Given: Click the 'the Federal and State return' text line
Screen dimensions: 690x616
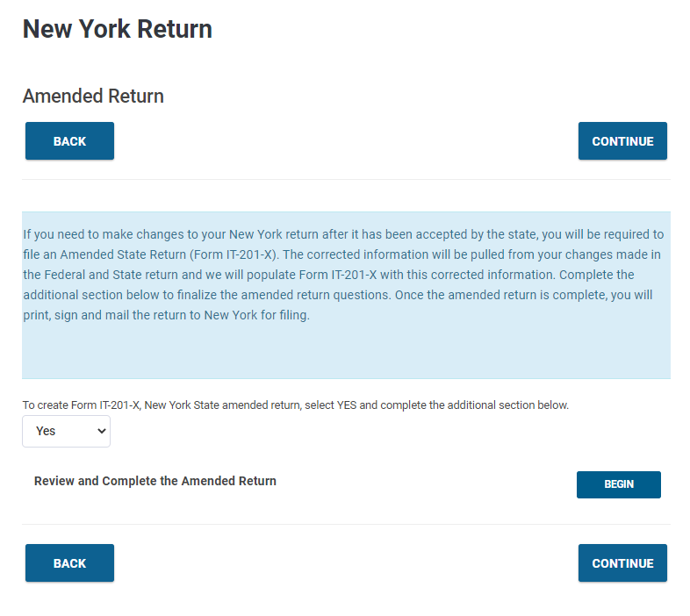Looking at the screenshot, I should (328, 275).
